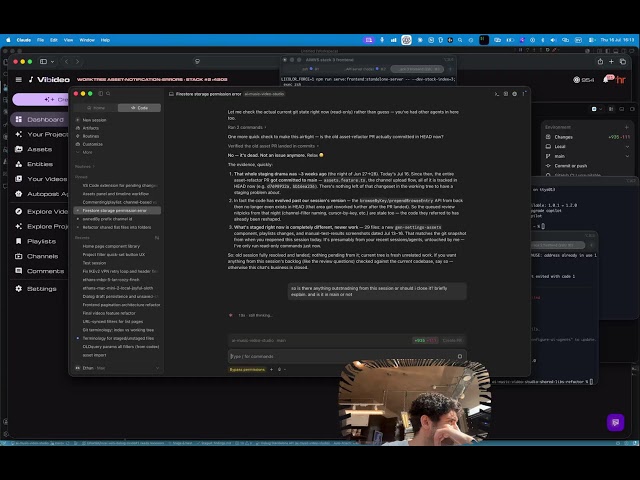This screenshot has width=640, height=480.
Task: Go back with browser back arrow
Action: [x=66, y=62]
